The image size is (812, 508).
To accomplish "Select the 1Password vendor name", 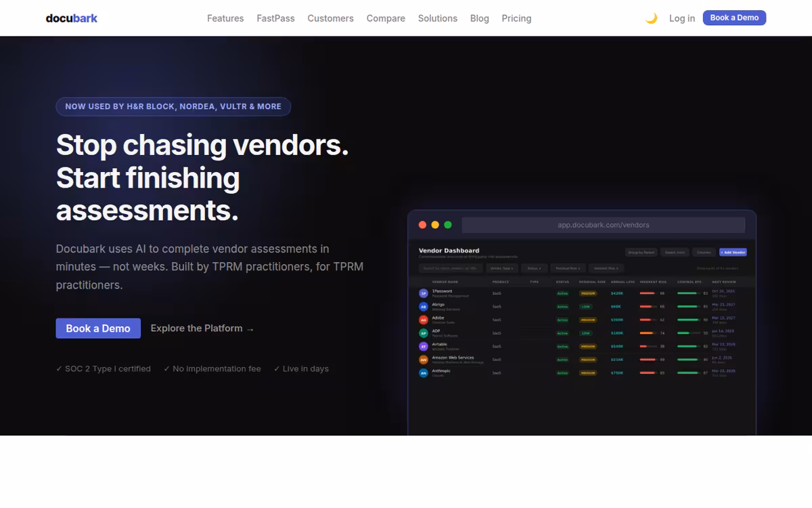I will (x=442, y=291).
